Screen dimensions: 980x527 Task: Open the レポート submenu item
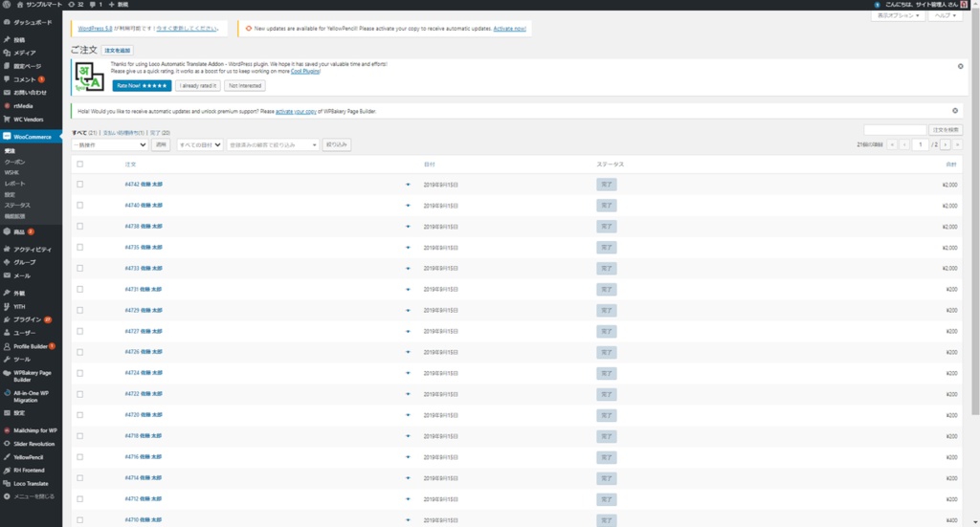(x=15, y=182)
